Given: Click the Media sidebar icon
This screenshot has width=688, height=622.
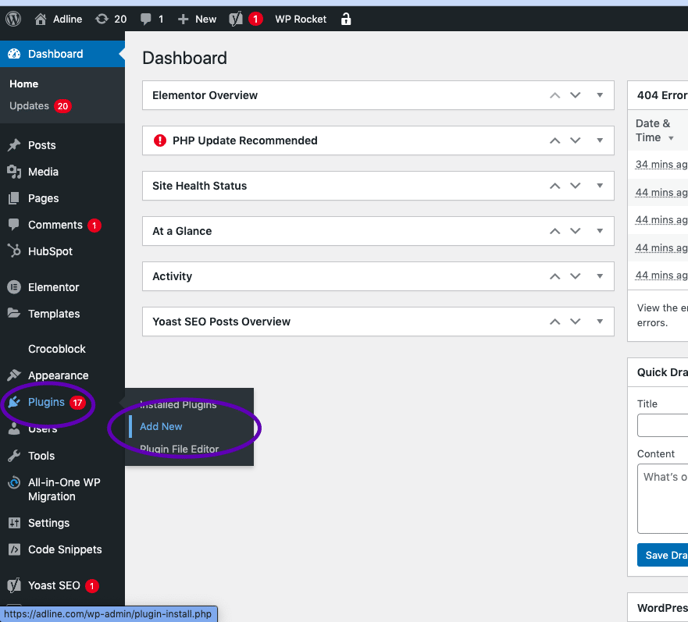Looking at the screenshot, I should [14, 172].
